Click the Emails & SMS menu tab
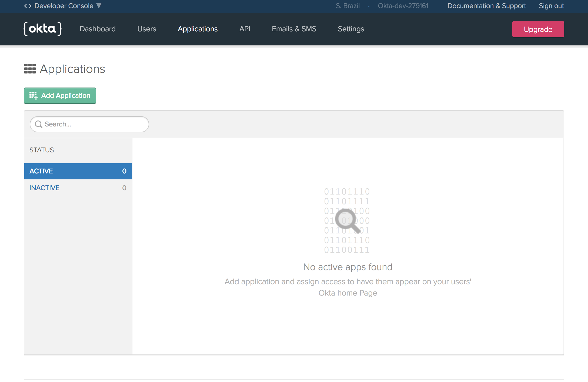The height and width of the screenshot is (382, 588). tap(294, 29)
